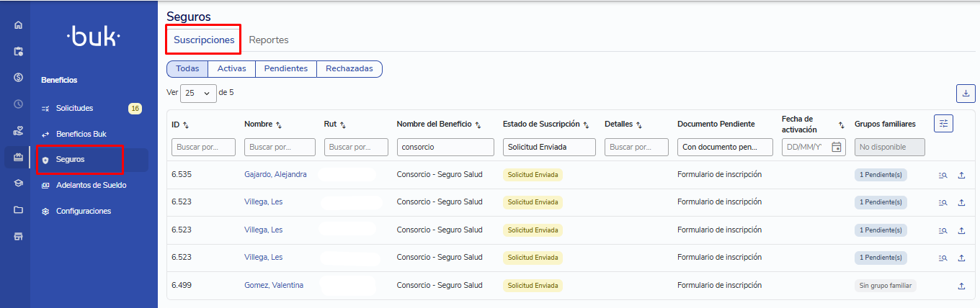Expand the Ver rows-per-page dropdown
This screenshot has height=308, width=980.
pyautogui.click(x=198, y=94)
